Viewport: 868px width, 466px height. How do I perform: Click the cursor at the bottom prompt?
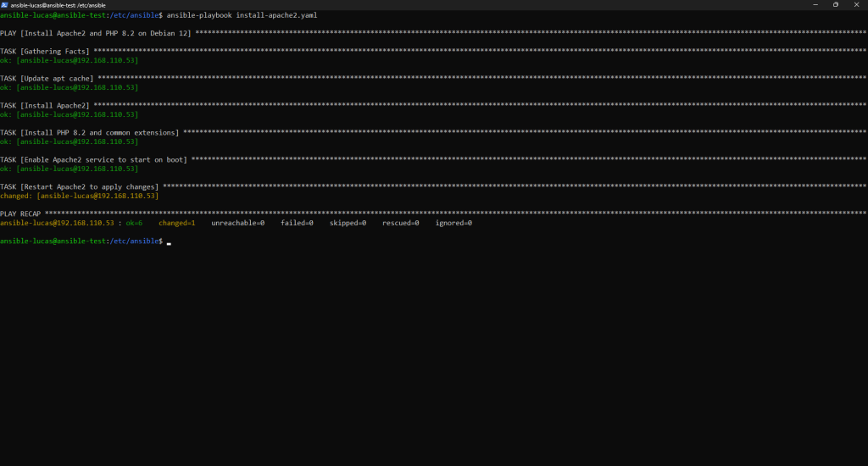point(170,242)
